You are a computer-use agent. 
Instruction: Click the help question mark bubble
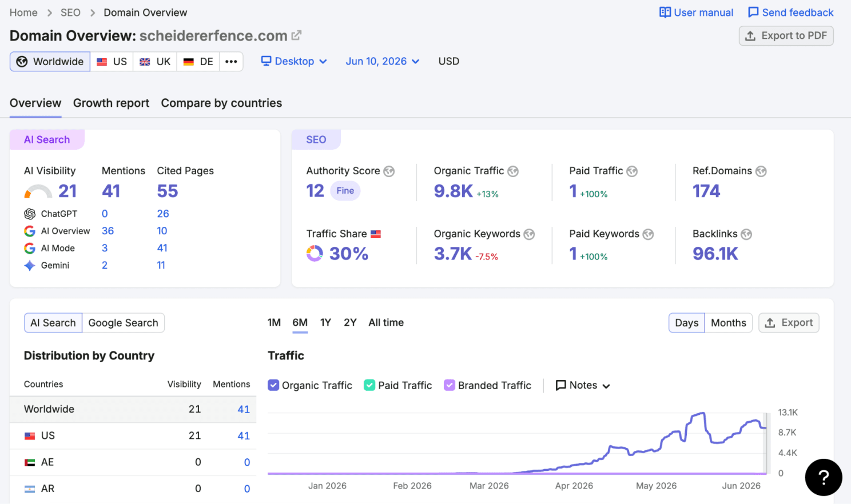click(824, 477)
